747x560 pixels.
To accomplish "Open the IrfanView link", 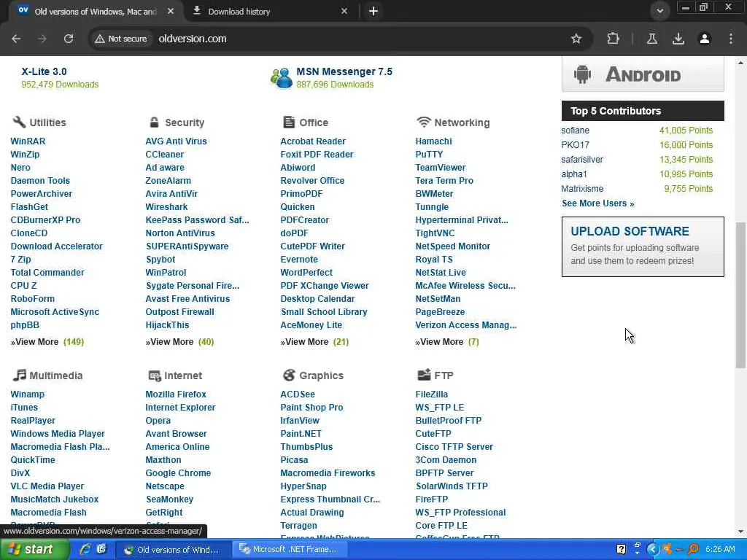I will (x=300, y=421).
